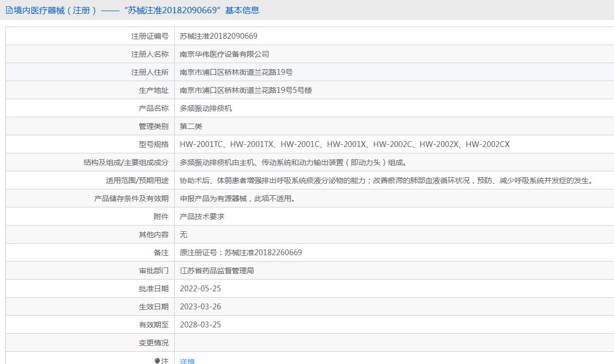Click the 批准日期 label

pyautogui.click(x=153, y=289)
